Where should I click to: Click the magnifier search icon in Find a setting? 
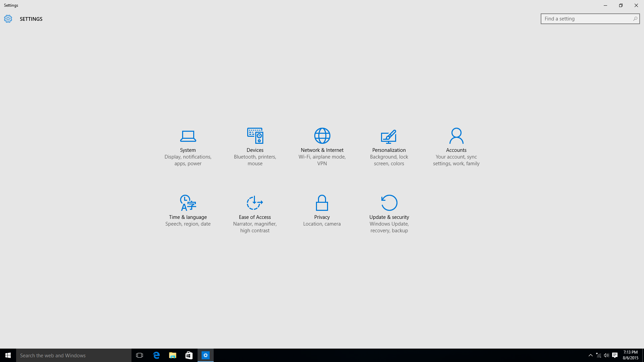click(x=635, y=19)
